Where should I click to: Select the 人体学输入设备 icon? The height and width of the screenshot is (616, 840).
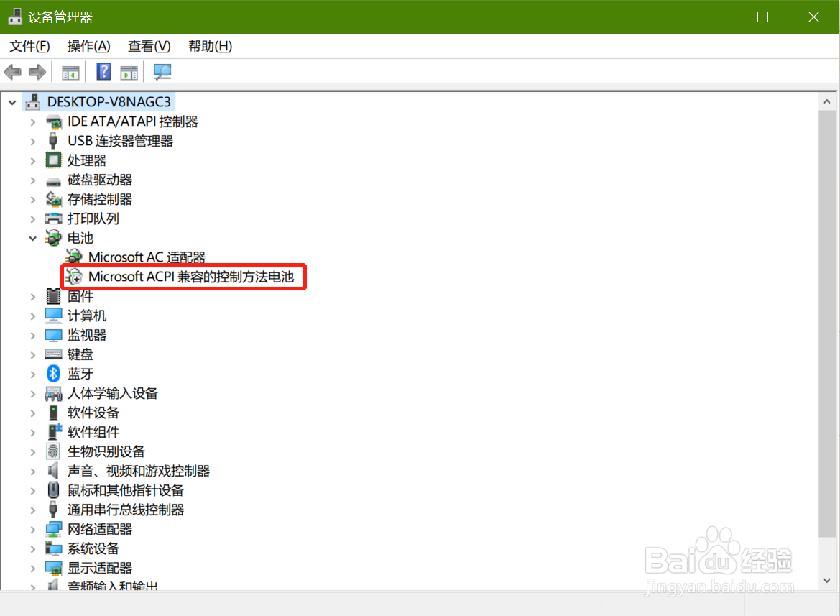coord(54,394)
